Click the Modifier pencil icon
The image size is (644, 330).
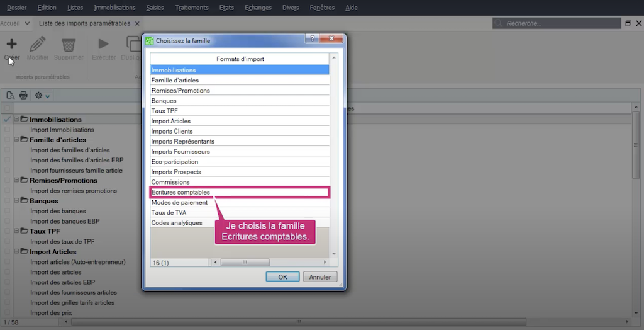click(38, 43)
